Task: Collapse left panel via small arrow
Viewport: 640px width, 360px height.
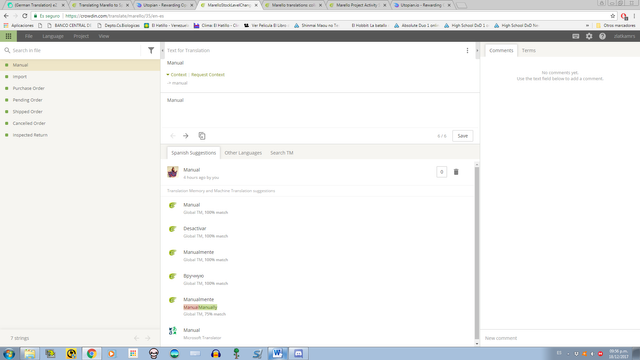Action: (x=162, y=51)
